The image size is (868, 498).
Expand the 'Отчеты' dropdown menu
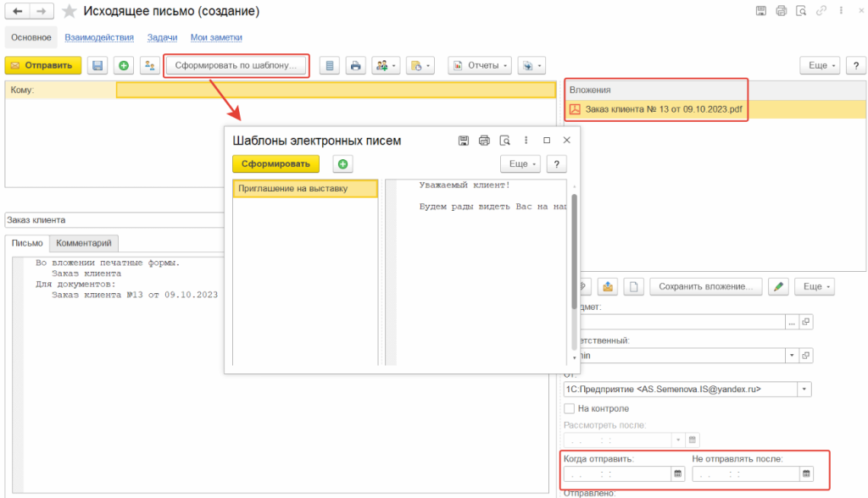pos(480,65)
